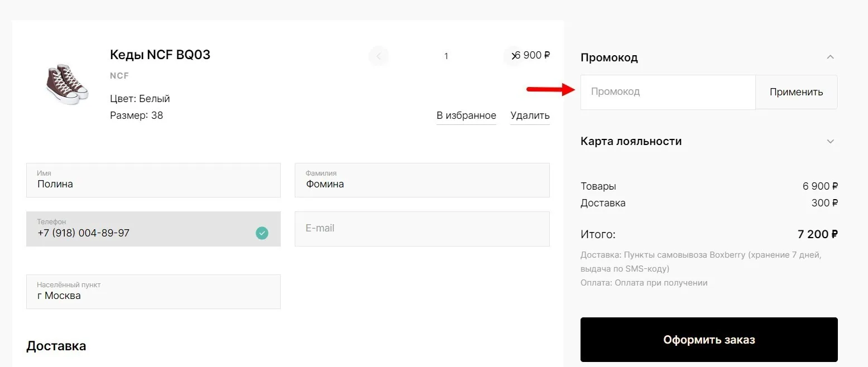
Task: Click the Размер: 38 text
Action: [x=137, y=115]
